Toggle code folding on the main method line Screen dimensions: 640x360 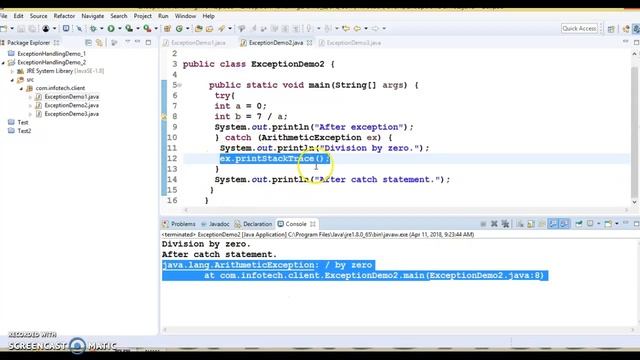point(180,85)
